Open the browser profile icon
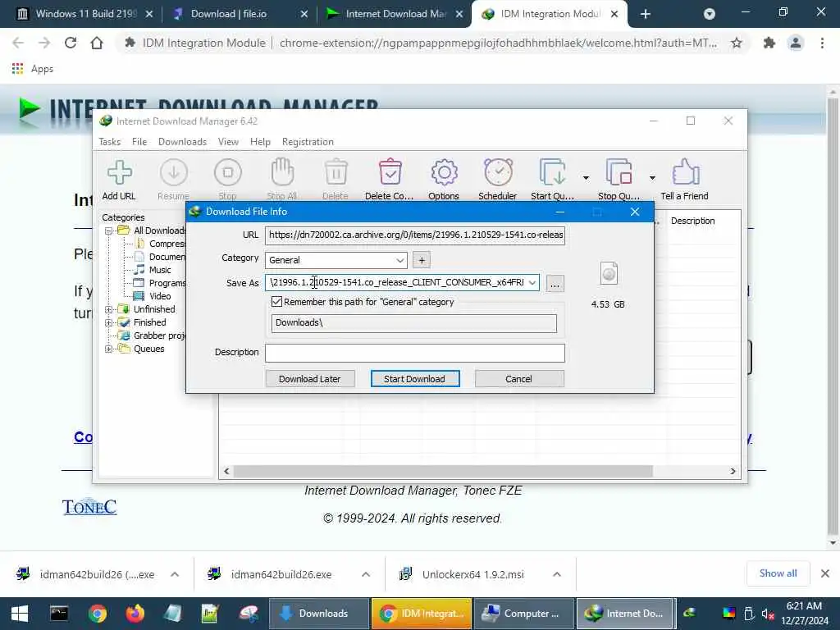This screenshot has height=630, width=840. tap(796, 43)
